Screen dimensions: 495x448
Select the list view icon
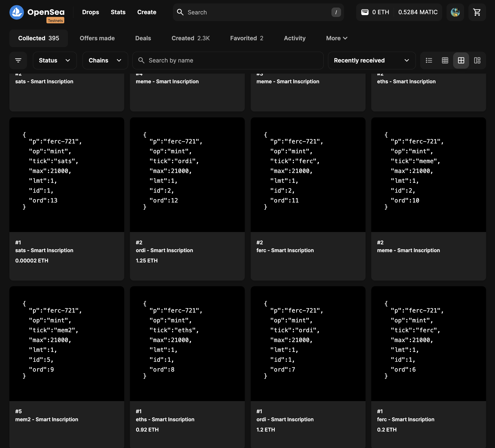pyautogui.click(x=429, y=60)
